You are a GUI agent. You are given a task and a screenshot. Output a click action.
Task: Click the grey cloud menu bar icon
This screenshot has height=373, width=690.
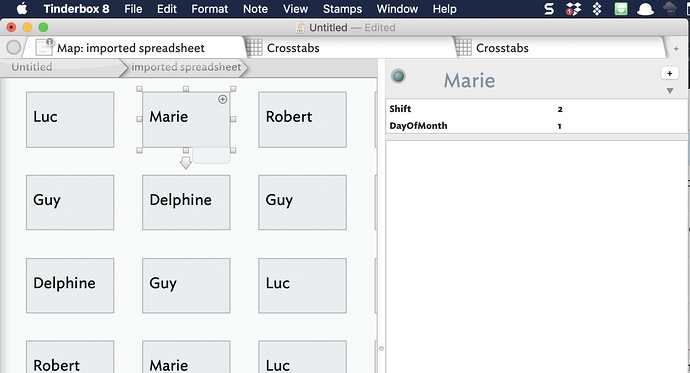click(x=669, y=8)
